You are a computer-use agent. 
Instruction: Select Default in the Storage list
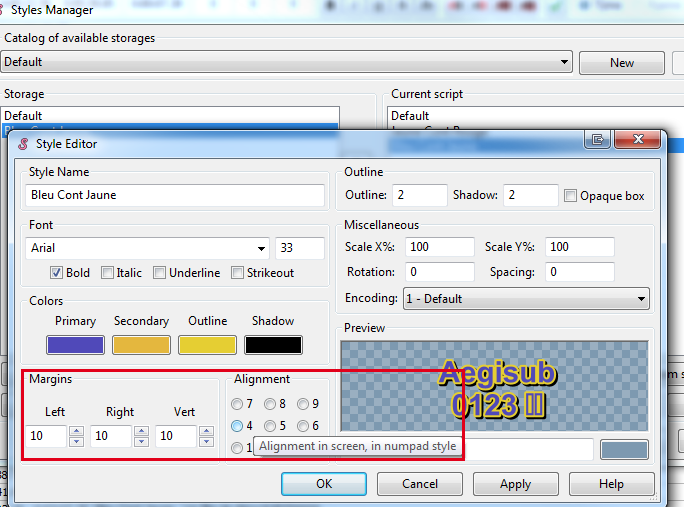pyautogui.click(x=170, y=116)
